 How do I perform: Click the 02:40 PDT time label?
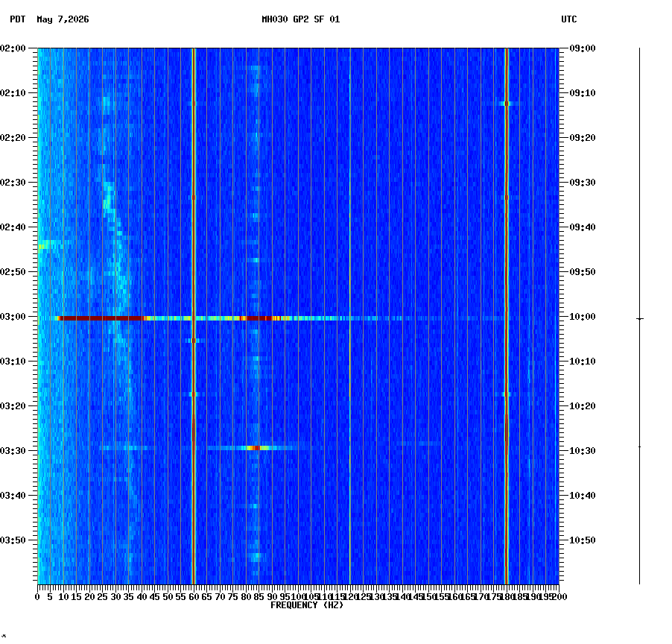point(13,227)
